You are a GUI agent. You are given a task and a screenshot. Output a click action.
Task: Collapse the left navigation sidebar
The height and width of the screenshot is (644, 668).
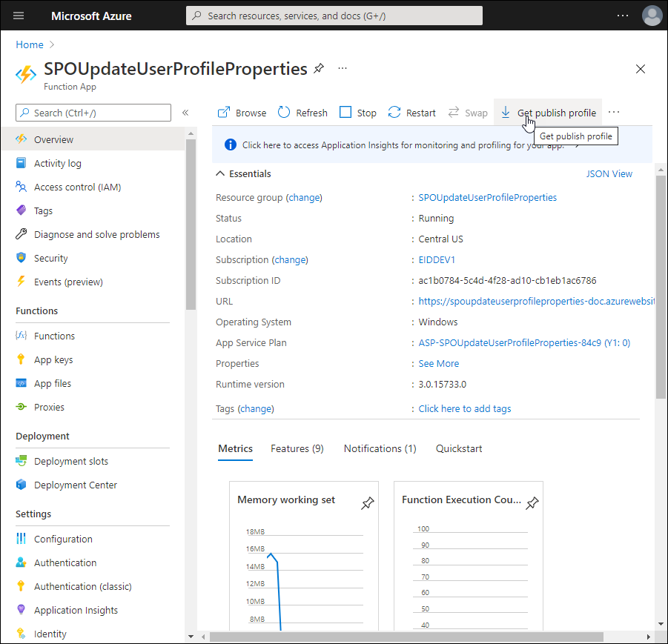185,113
